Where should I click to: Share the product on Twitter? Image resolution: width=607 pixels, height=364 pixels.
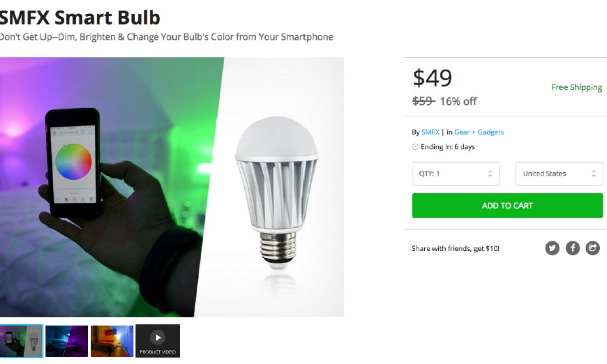coord(552,248)
